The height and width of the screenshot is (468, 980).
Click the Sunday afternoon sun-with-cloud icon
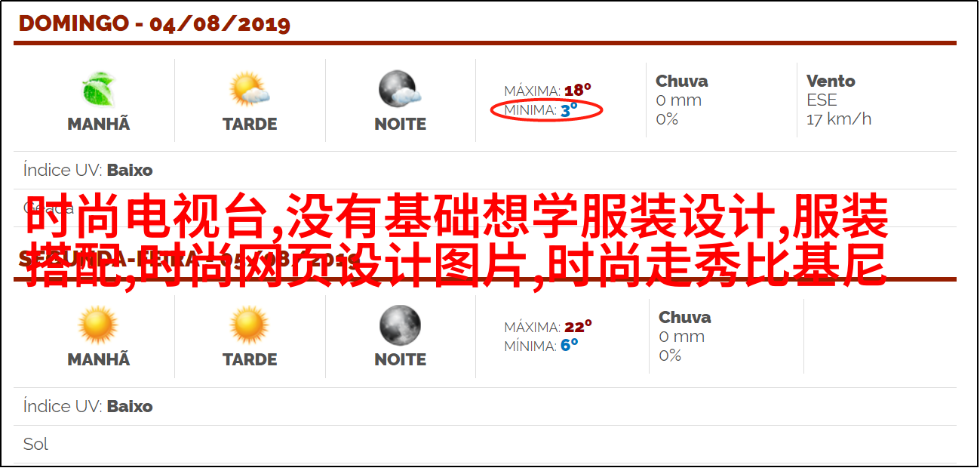250,90
